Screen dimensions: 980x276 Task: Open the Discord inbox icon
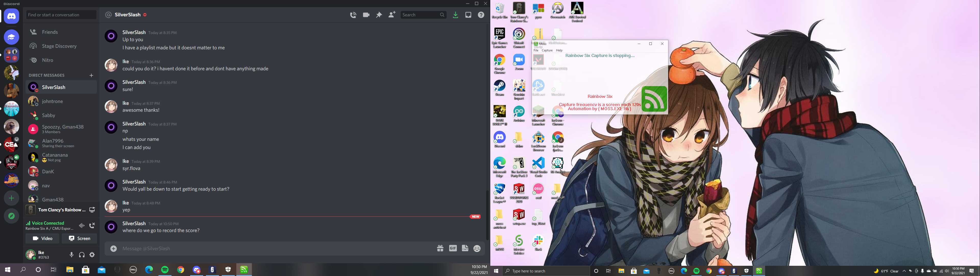468,15
